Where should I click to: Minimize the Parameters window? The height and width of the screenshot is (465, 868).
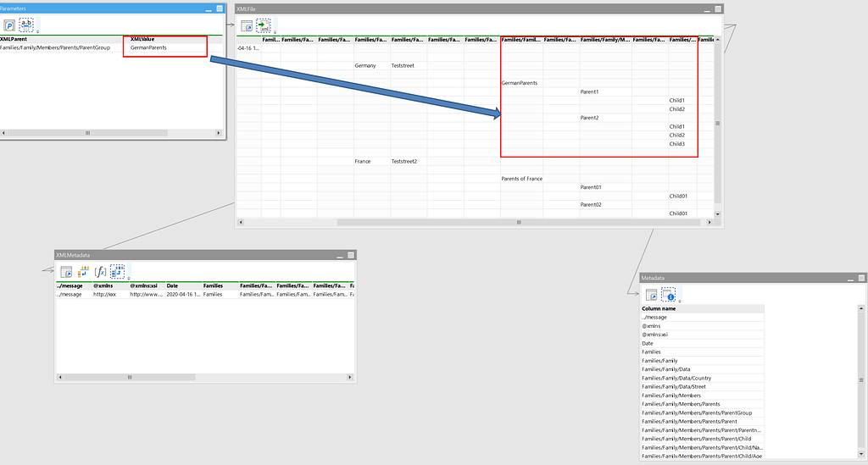(209, 9)
